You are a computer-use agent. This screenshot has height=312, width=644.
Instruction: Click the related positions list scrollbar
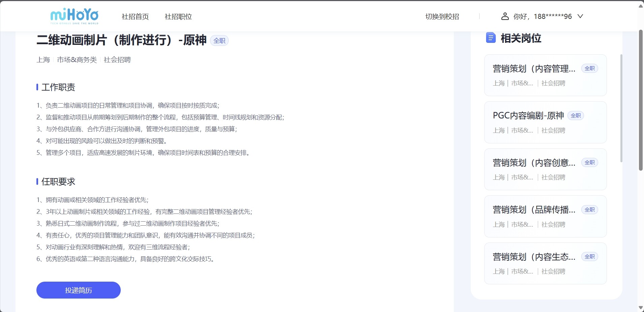(621, 108)
